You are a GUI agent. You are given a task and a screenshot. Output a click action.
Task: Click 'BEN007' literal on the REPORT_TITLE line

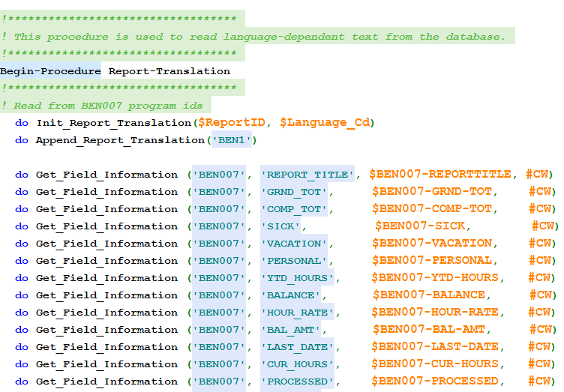coord(219,175)
